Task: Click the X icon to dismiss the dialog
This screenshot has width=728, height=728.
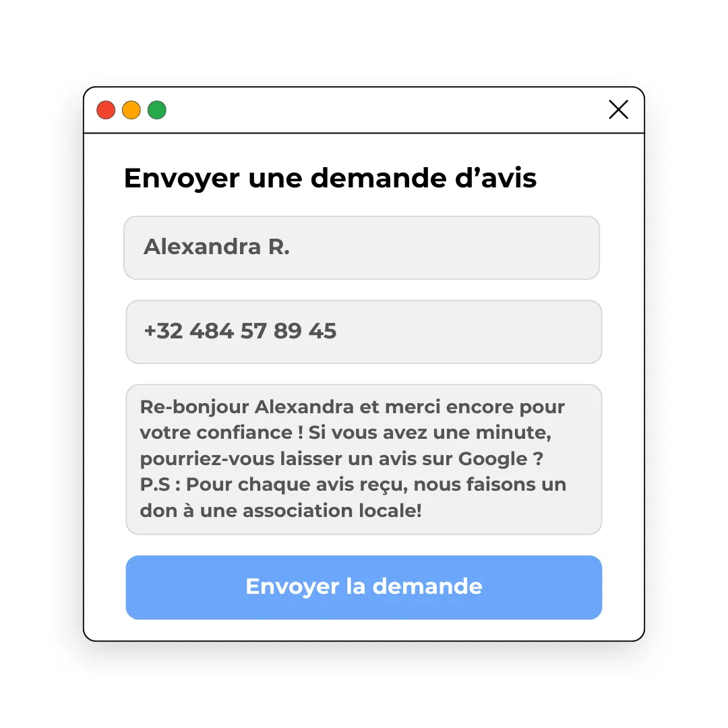Action: coord(618,110)
